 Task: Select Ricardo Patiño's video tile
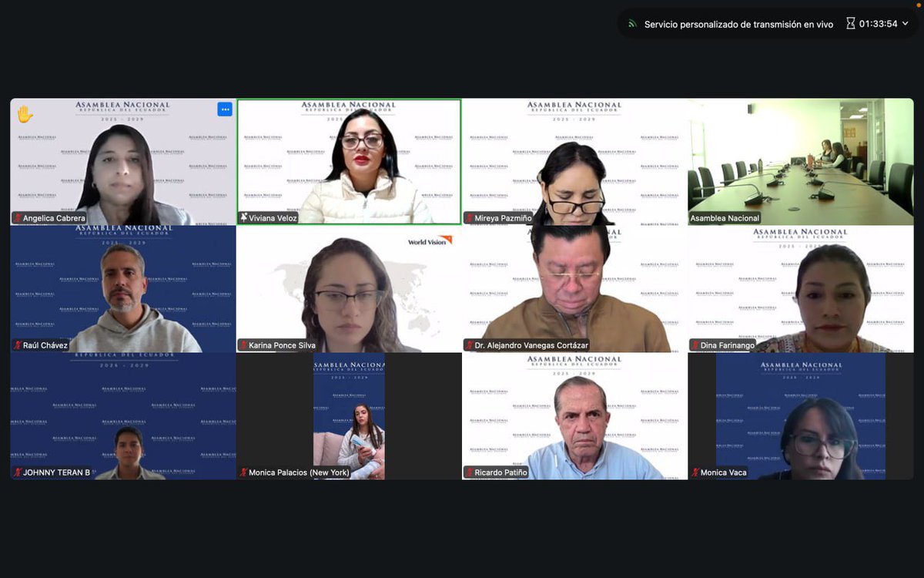(574, 416)
